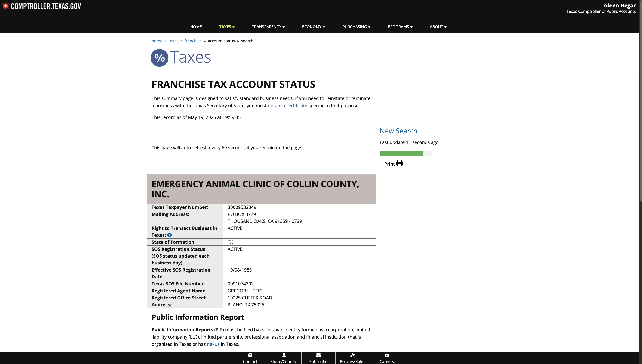Click the Taxes percent circle icon

159,58
